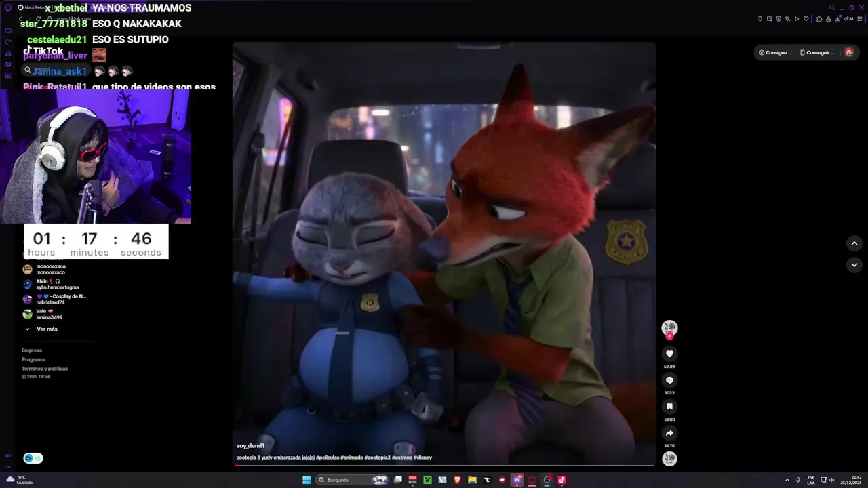Open the Programa footer link
Screen dimensions: 868x488
[33, 359]
